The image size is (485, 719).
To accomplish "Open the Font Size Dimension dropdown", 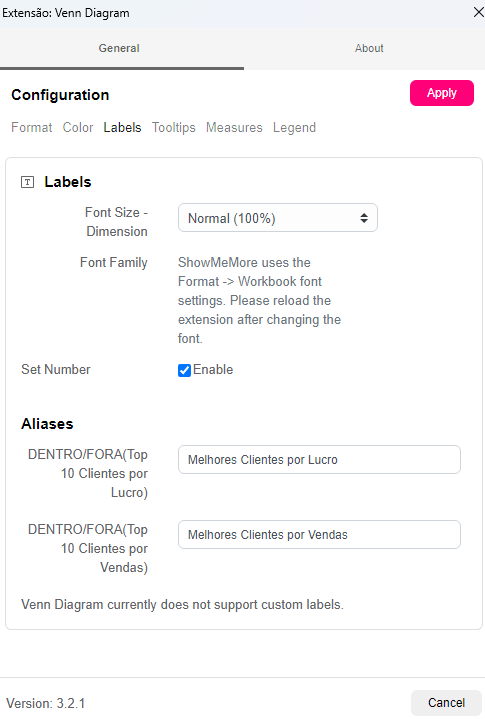I will pos(277,218).
